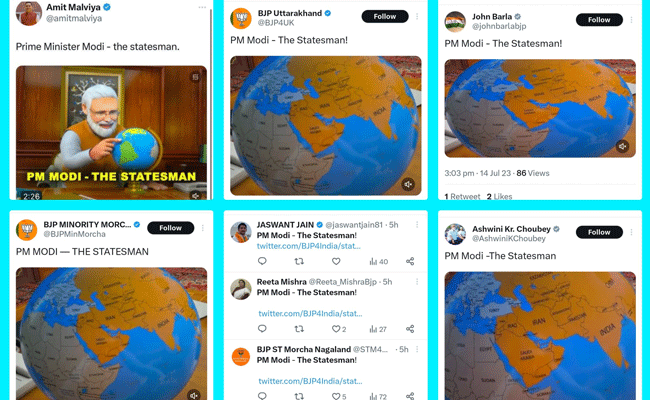Retweet Reeta Mishra's tweet
Viewport: 650px width, 400px height.
click(299, 329)
